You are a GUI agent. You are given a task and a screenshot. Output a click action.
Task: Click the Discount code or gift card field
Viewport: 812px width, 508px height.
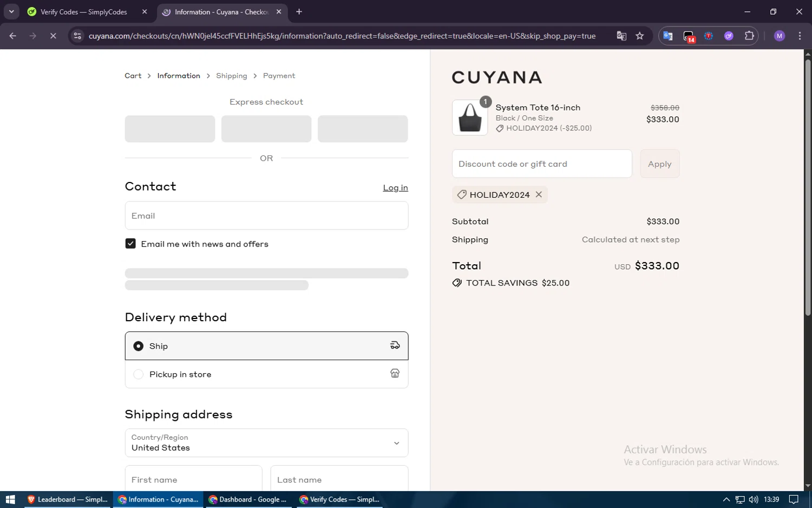point(542,164)
